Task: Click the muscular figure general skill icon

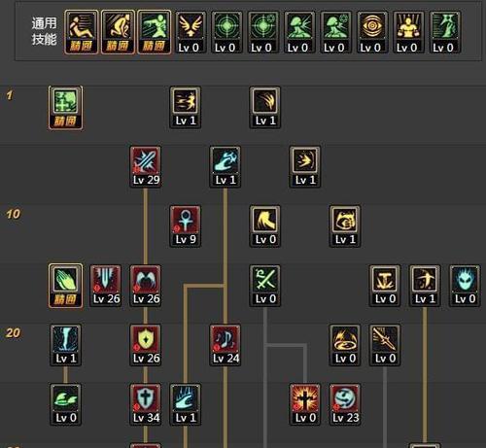Action: 408,32
